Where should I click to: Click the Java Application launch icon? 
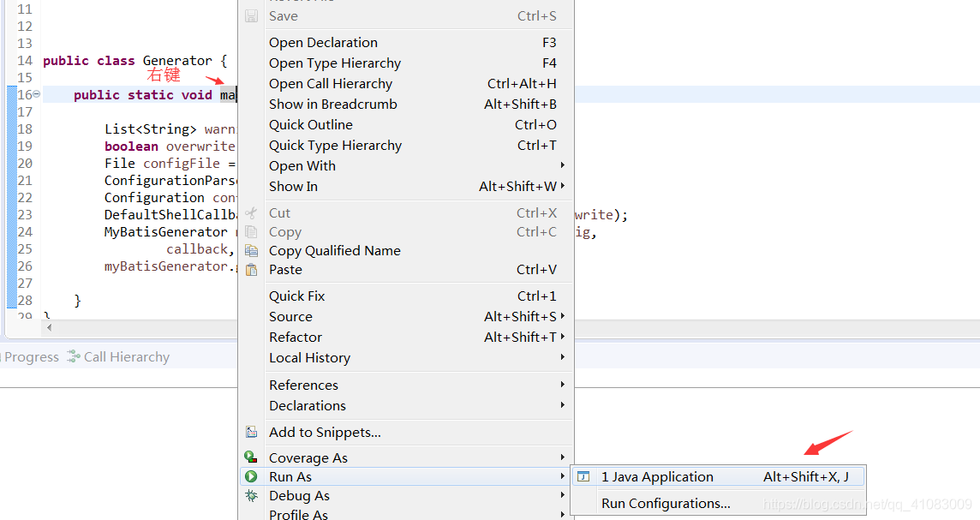pos(583,477)
